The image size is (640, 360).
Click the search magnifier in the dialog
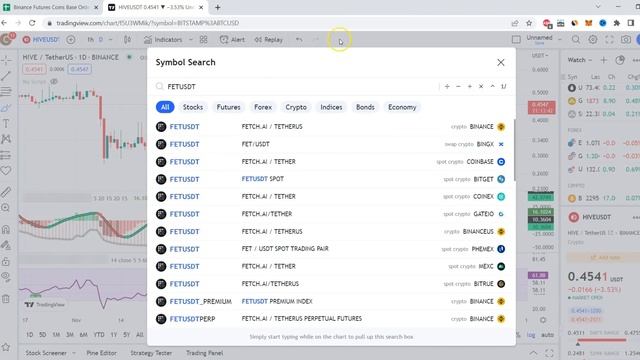pos(160,87)
